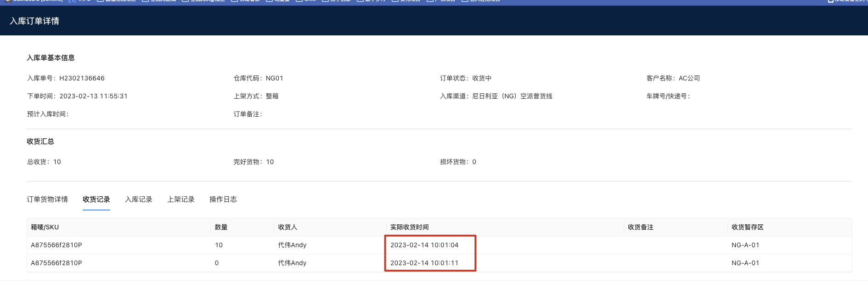The width and height of the screenshot is (868, 307).
Task: Select the warehouse code NG01 value
Action: [x=275, y=78]
